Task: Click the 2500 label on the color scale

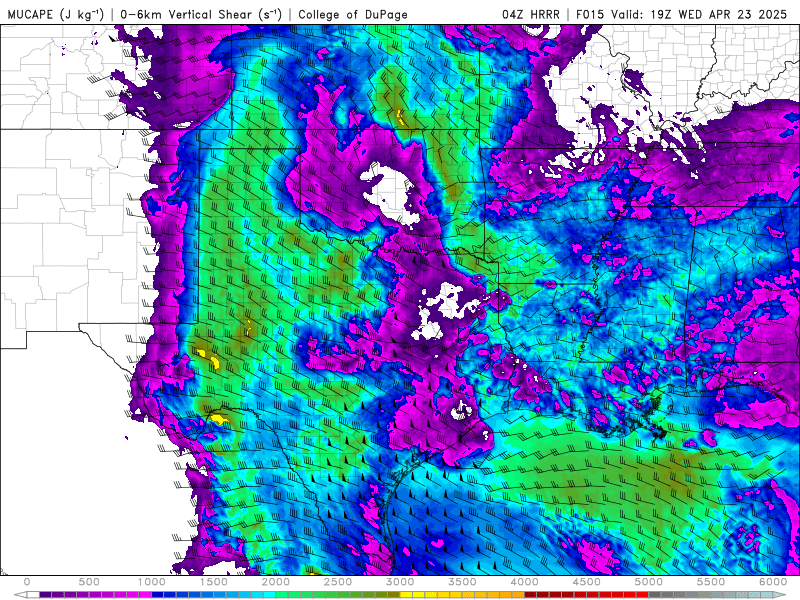Action: point(338,582)
